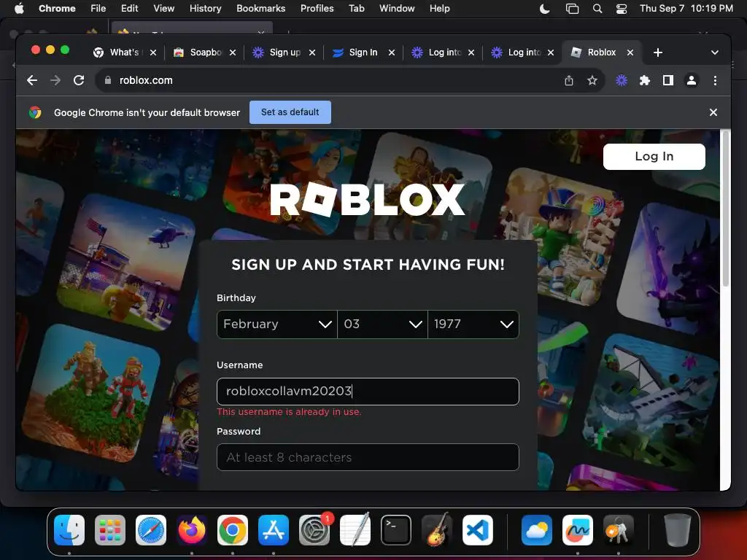
Task: Open the tab search chevron in Chrome
Action: coord(715,52)
